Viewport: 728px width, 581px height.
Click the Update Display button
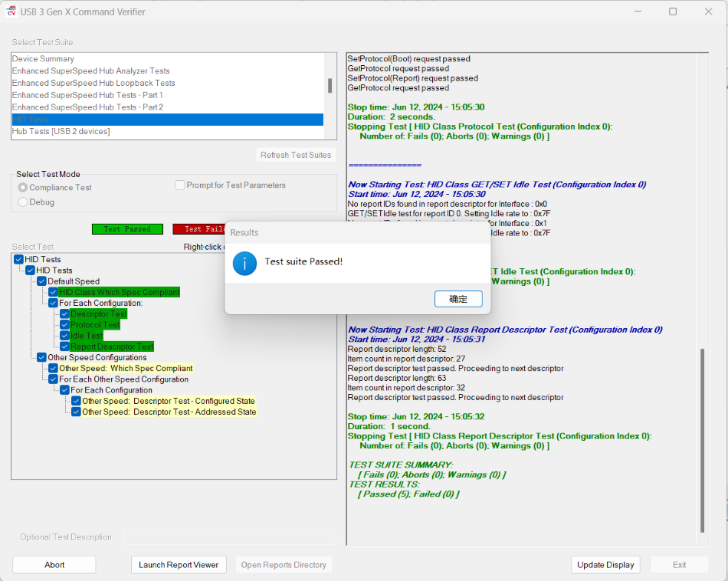(x=605, y=565)
